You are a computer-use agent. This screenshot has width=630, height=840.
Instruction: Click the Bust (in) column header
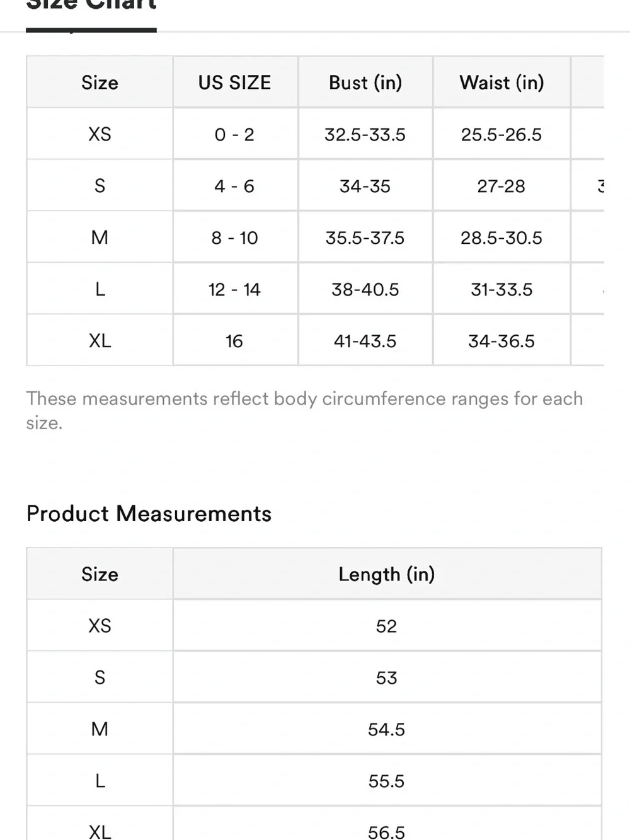[365, 82]
